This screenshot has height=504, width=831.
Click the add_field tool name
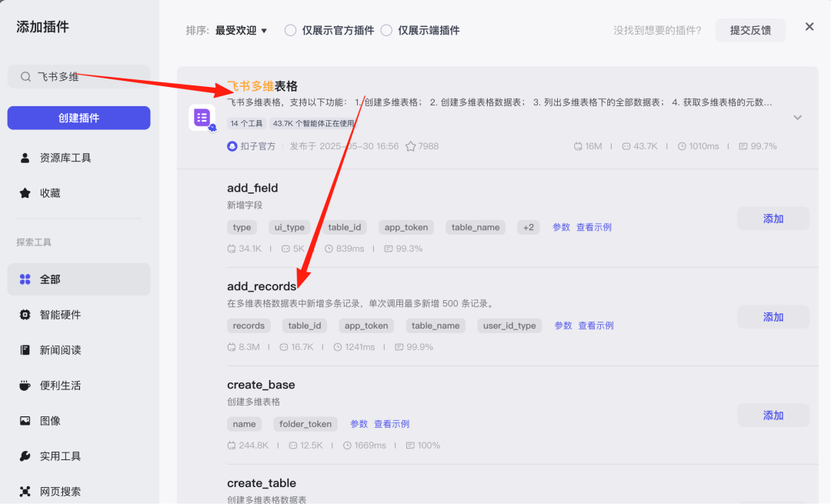click(x=252, y=189)
